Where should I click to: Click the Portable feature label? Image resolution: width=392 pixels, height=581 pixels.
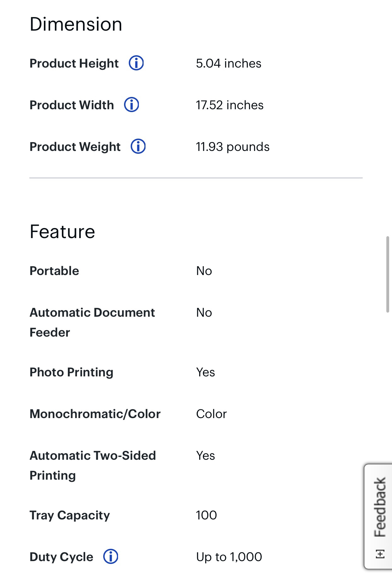[54, 271]
